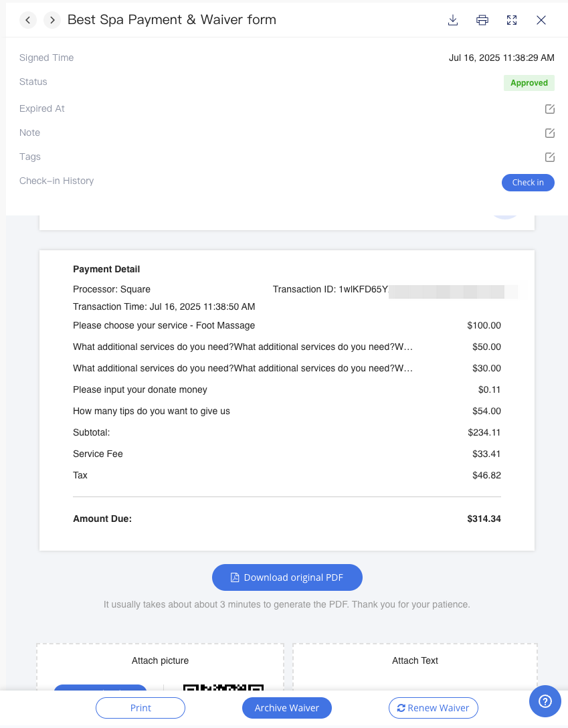568x728 pixels.
Task: Click Download original PDF button
Action: pyautogui.click(x=287, y=577)
